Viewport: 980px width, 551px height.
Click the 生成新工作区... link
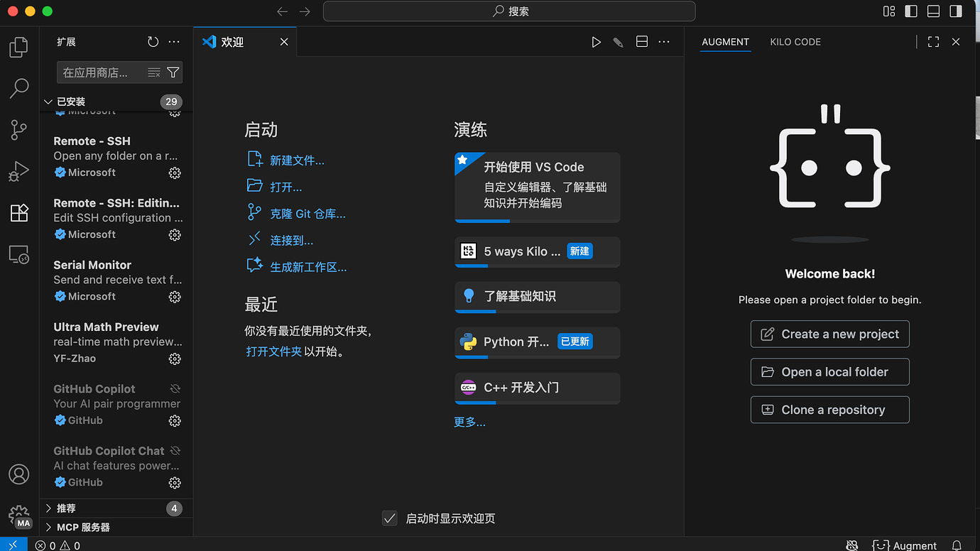[x=308, y=268]
